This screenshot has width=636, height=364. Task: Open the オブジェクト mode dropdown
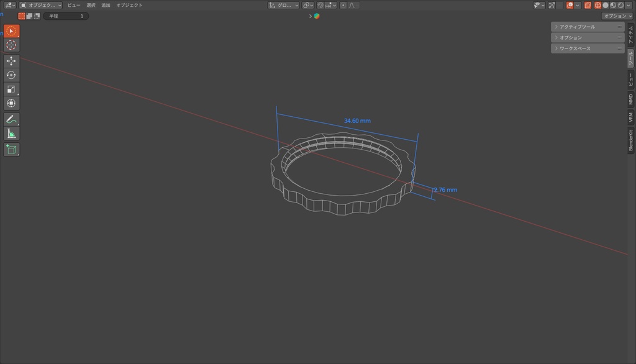[x=40, y=5]
